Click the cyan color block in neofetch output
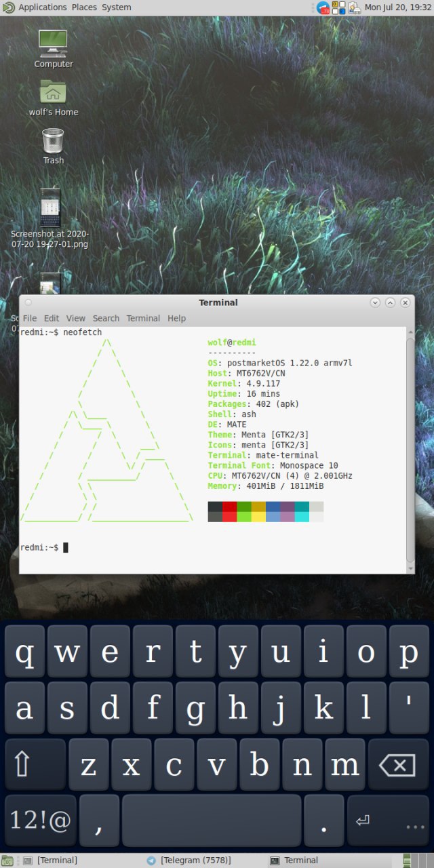The width and height of the screenshot is (434, 868). pyautogui.click(x=302, y=517)
